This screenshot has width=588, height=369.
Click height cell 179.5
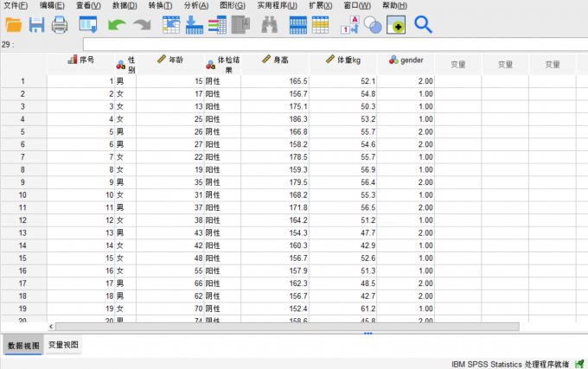(275, 182)
